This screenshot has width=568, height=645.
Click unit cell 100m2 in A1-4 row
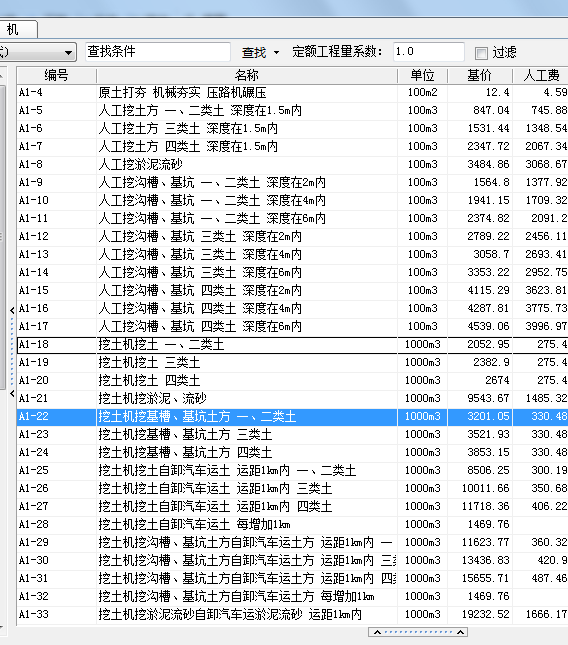[422, 93]
